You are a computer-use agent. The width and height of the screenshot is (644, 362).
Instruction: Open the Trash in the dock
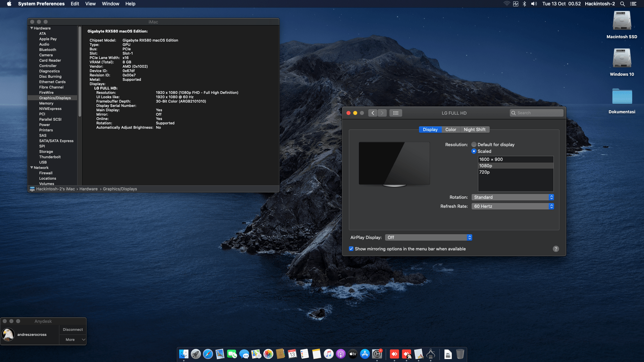460,354
